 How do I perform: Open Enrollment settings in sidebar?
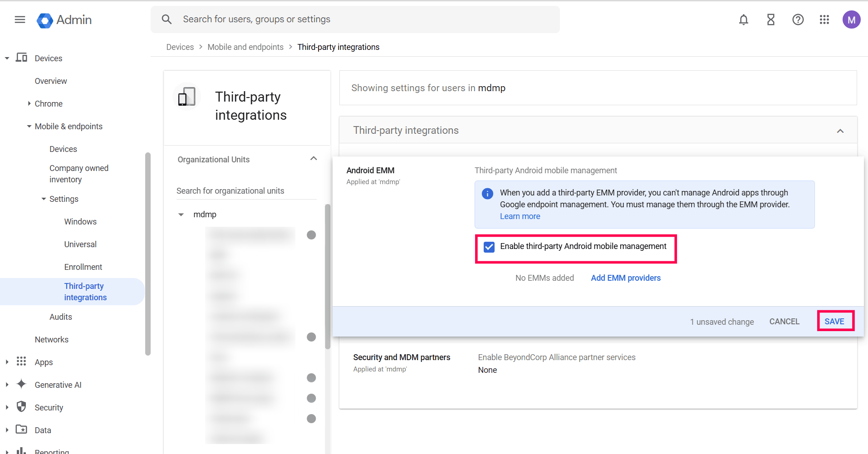point(83,267)
